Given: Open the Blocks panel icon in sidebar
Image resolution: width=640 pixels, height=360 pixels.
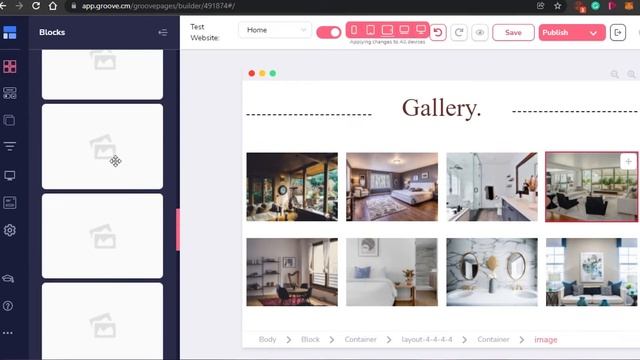Looking at the screenshot, I should [9, 66].
